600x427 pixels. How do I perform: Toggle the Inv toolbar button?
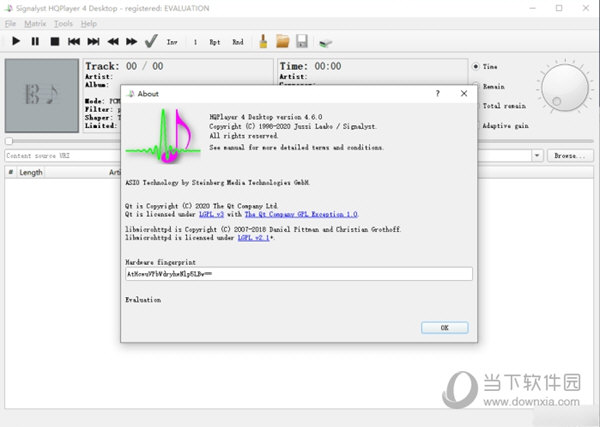[x=172, y=42]
